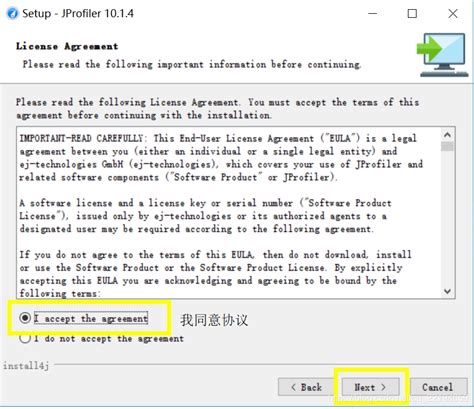Click inside the EULA license text area
The height and width of the screenshot is (409, 474).
pyautogui.click(x=229, y=212)
